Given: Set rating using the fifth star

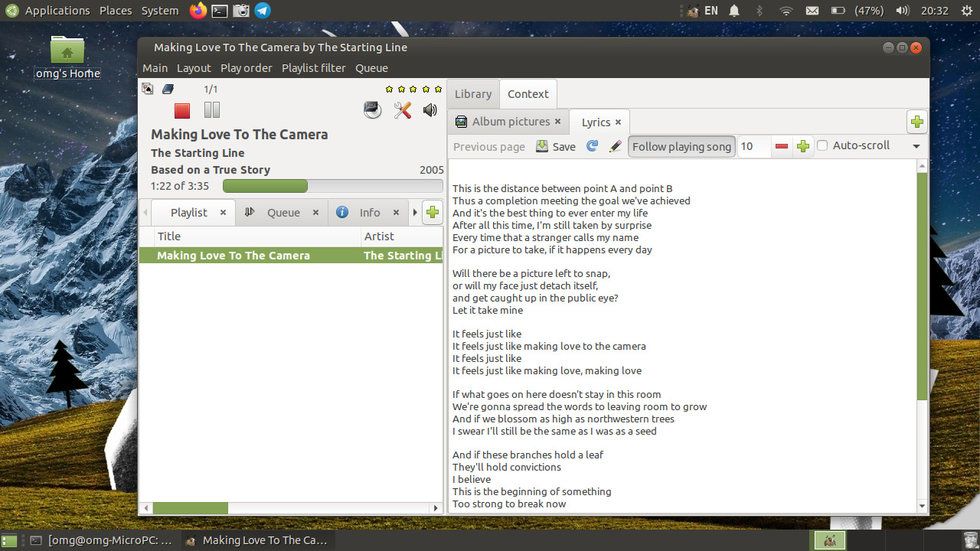Looking at the screenshot, I should click(438, 89).
